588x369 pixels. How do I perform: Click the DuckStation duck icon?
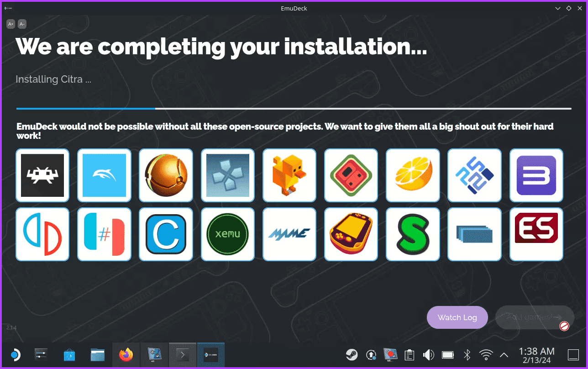click(289, 175)
